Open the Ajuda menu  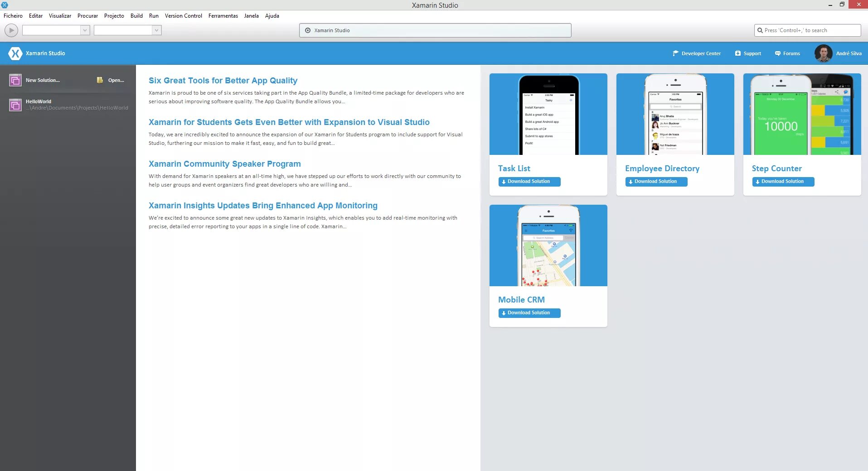click(272, 16)
